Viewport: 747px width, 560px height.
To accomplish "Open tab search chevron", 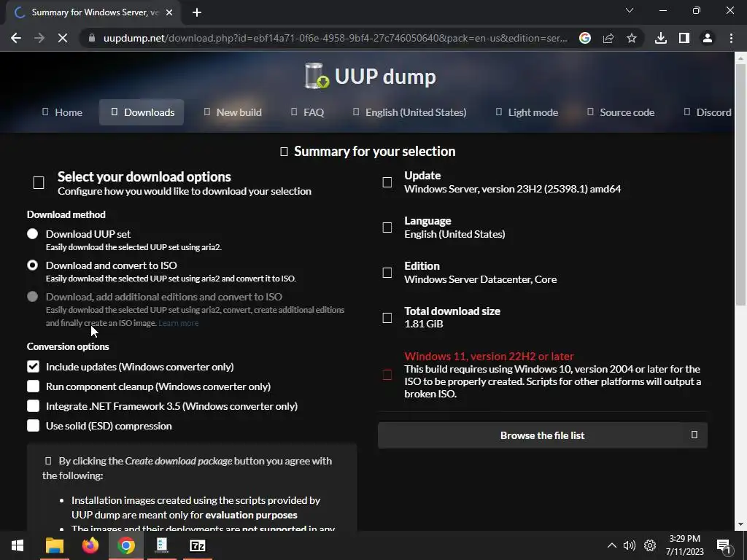I will [x=630, y=10].
